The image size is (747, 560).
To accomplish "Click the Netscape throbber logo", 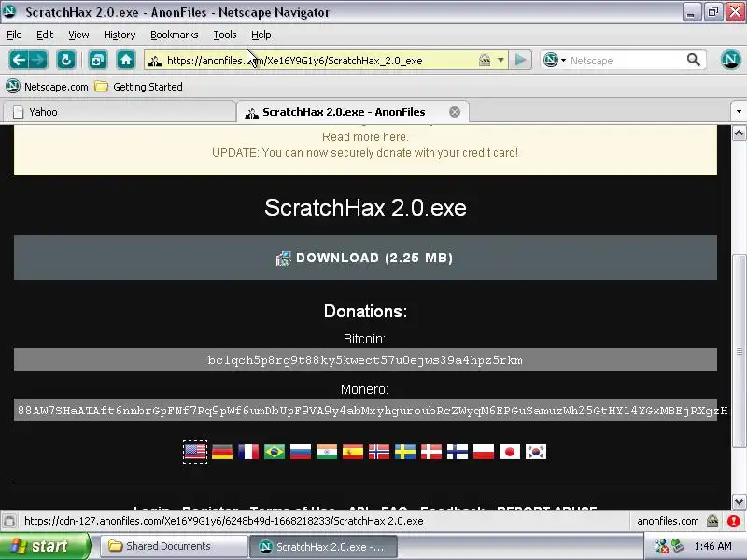I will pos(730,60).
